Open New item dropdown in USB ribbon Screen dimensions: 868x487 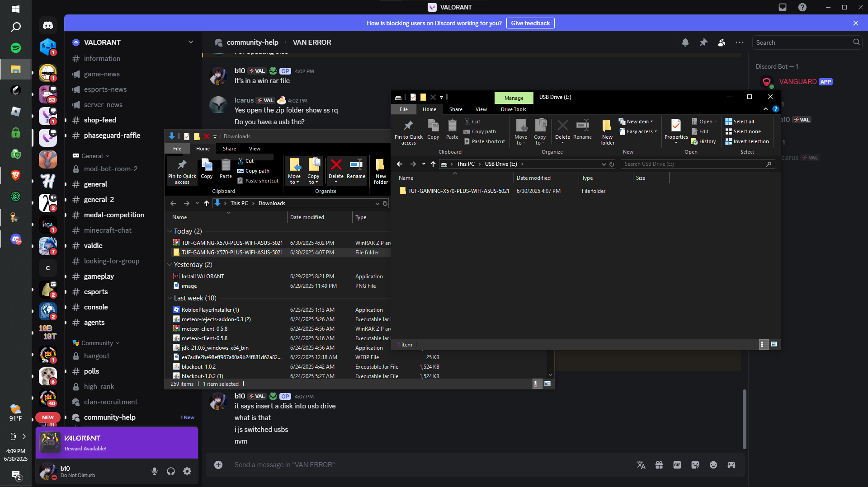click(636, 122)
